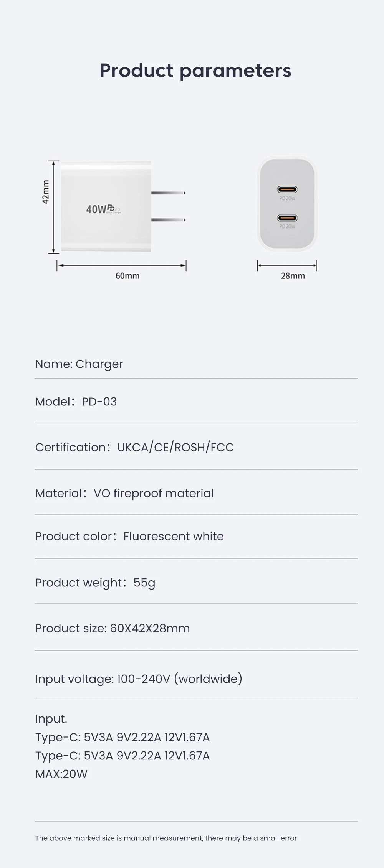Viewport: 384px width, 868px height.
Task: Click the bottom USB-C port on the charger
Action: (287, 218)
